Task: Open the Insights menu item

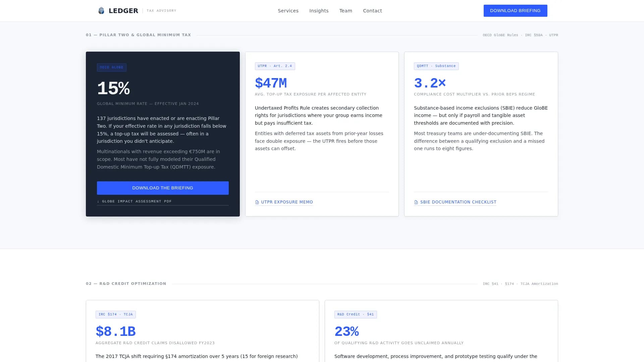Action: 319,11
